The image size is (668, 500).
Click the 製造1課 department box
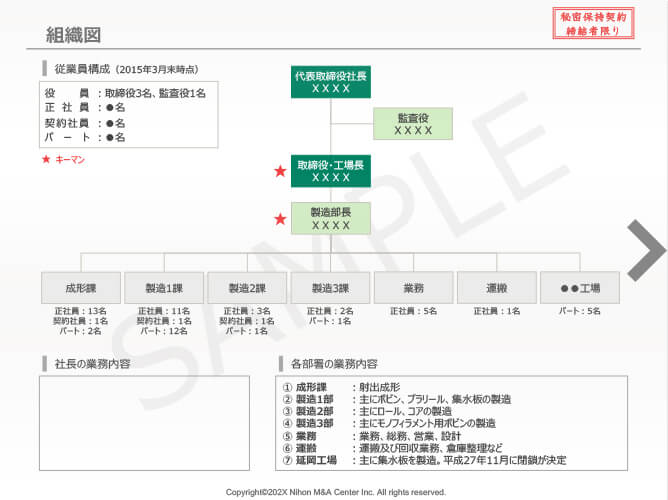[x=164, y=288]
